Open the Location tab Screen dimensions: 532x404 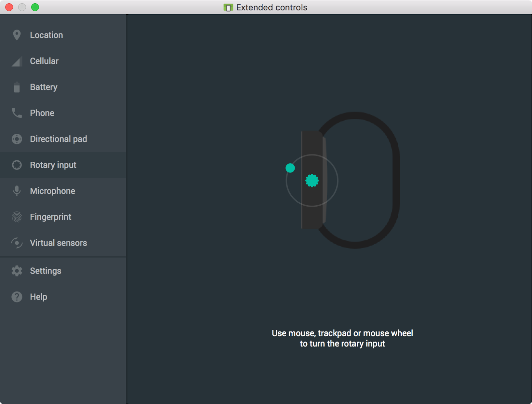[x=63, y=35]
